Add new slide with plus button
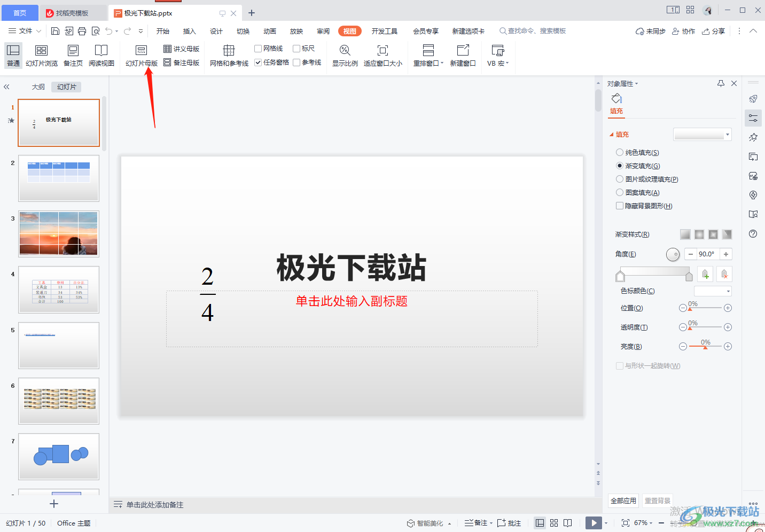765x532 pixels. tap(54, 504)
